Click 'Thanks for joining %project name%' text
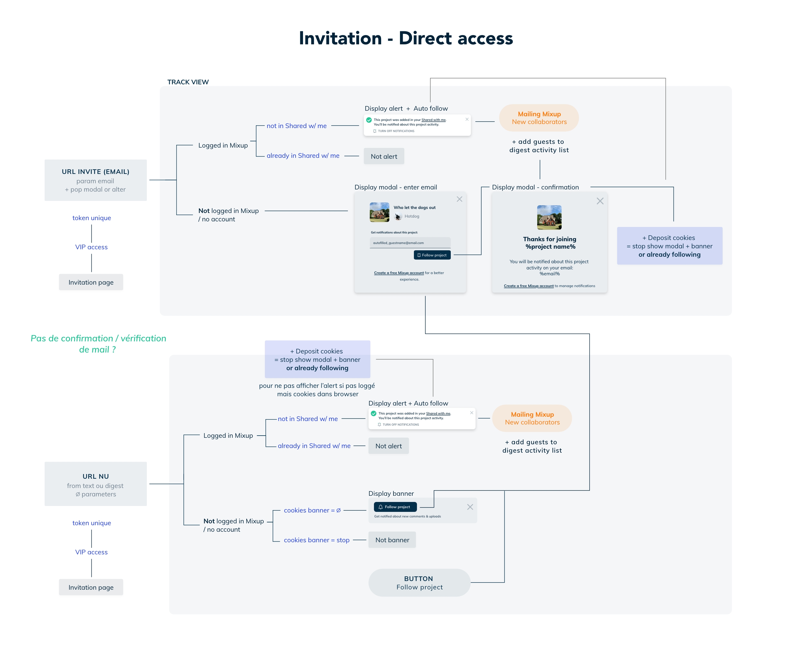812x661 pixels. (550, 242)
